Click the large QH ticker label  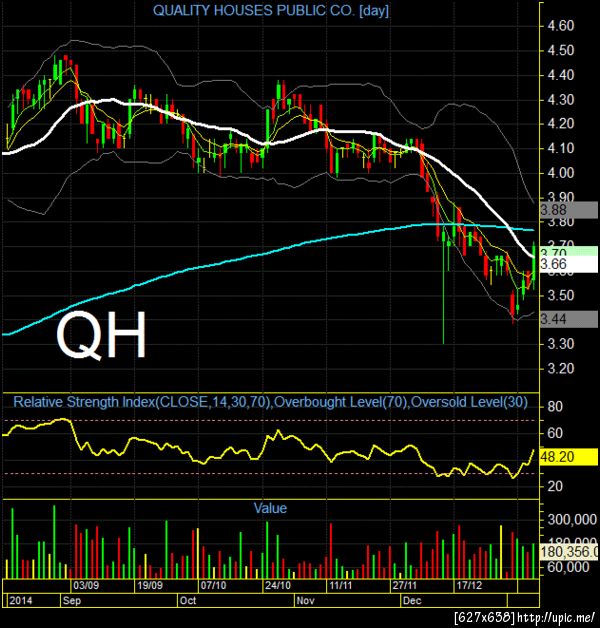tap(101, 336)
